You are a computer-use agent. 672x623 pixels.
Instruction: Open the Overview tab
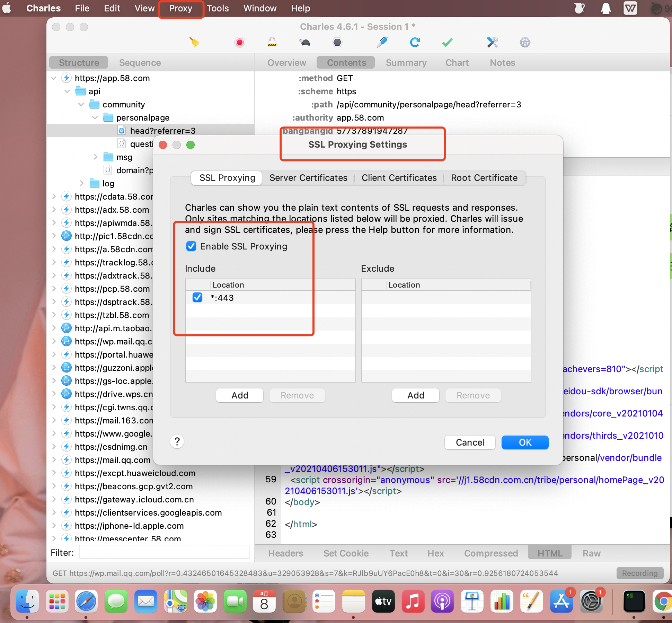(x=287, y=63)
